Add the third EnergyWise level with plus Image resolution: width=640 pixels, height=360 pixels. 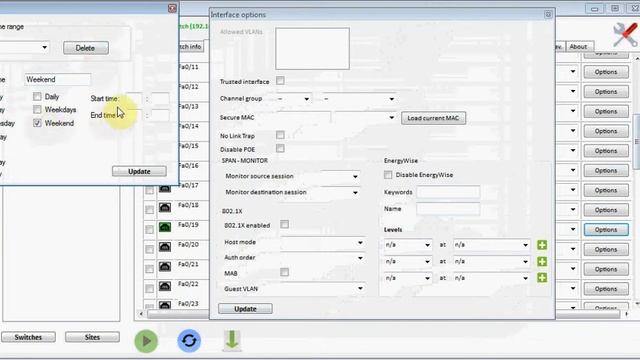(x=542, y=278)
